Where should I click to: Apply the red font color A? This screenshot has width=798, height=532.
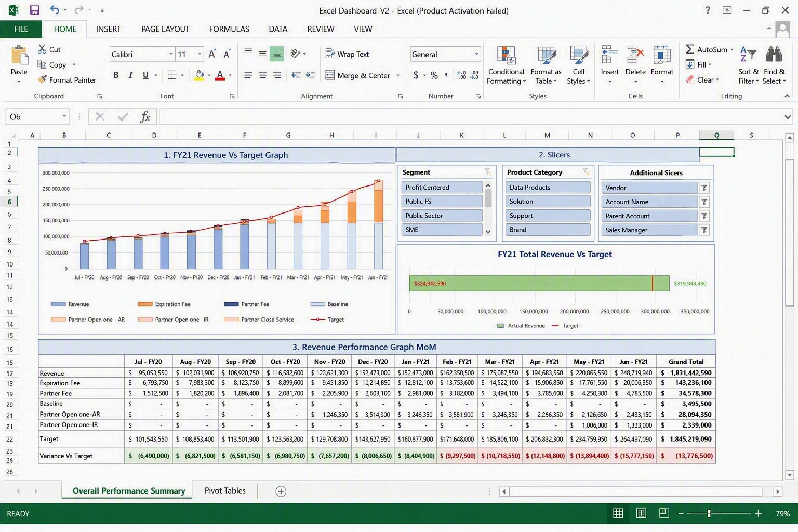[x=220, y=75]
